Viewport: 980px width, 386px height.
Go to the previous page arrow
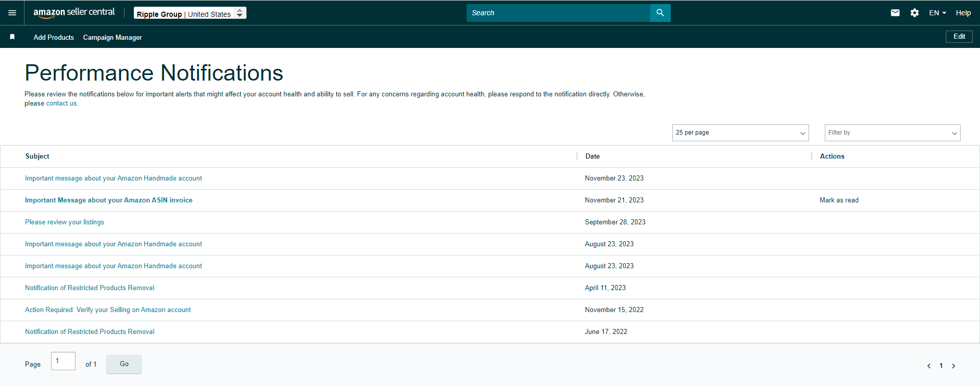coord(929,366)
